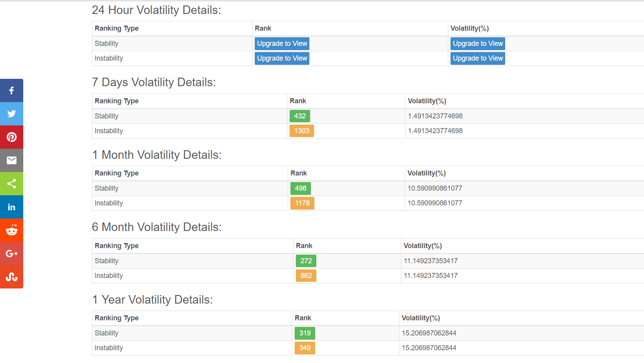This screenshot has width=644, height=363.
Task: Click Ranking Type header in 1 Month table
Action: click(116, 173)
